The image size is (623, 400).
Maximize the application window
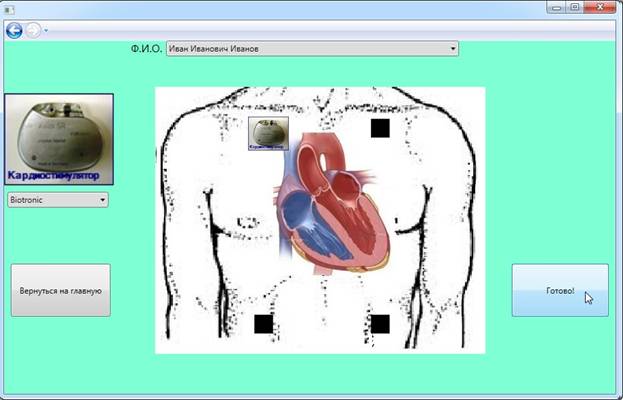click(575, 7)
